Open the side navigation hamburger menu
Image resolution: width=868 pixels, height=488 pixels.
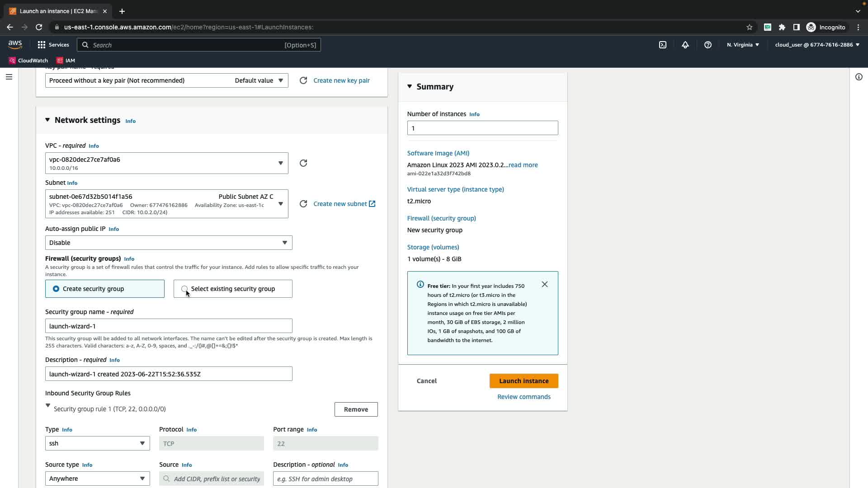point(9,77)
